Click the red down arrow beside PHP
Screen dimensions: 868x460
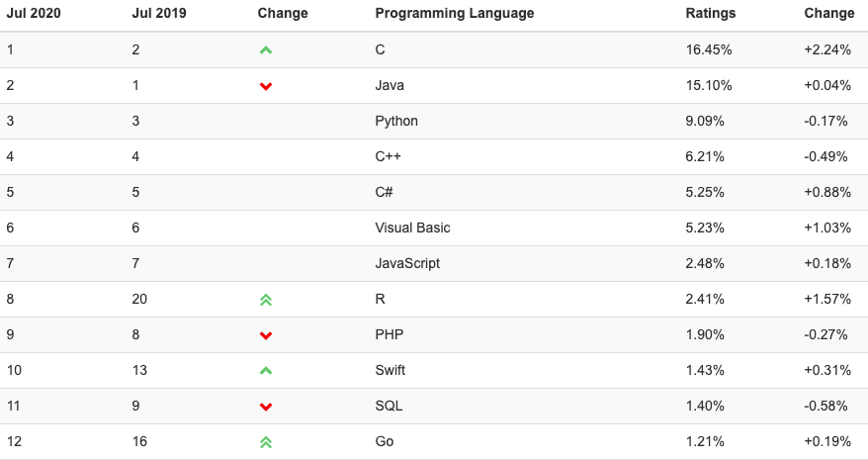coord(266,336)
